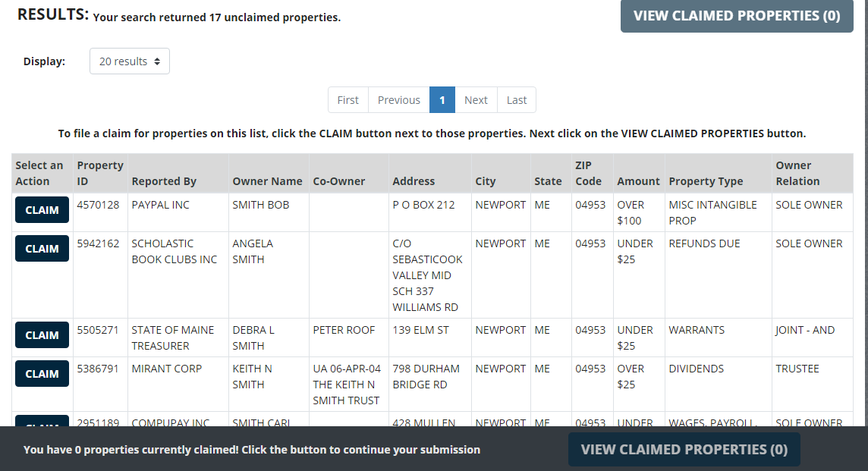This screenshot has width=868, height=471.
Task: Claim the State of Maine Treasurer property
Action: [42, 335]
